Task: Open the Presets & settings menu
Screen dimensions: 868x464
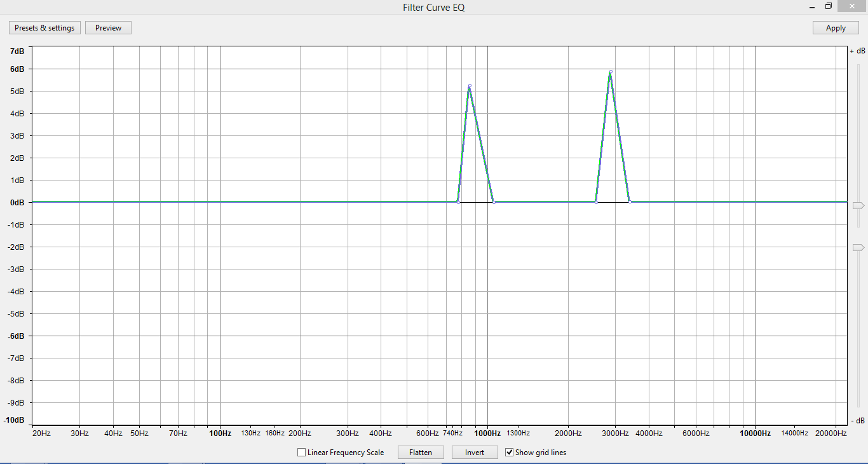Action: pos(44,28)
